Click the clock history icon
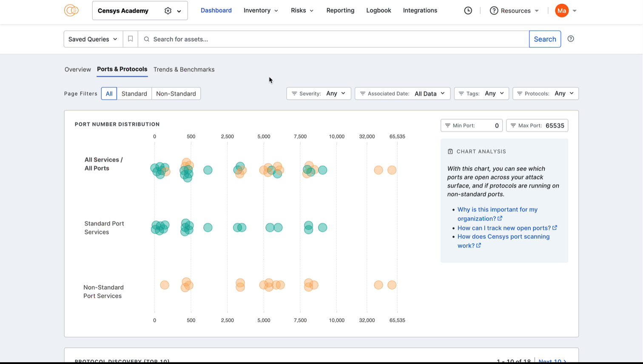Viewport: 643px width, 364px height. (x=468, y=11)
